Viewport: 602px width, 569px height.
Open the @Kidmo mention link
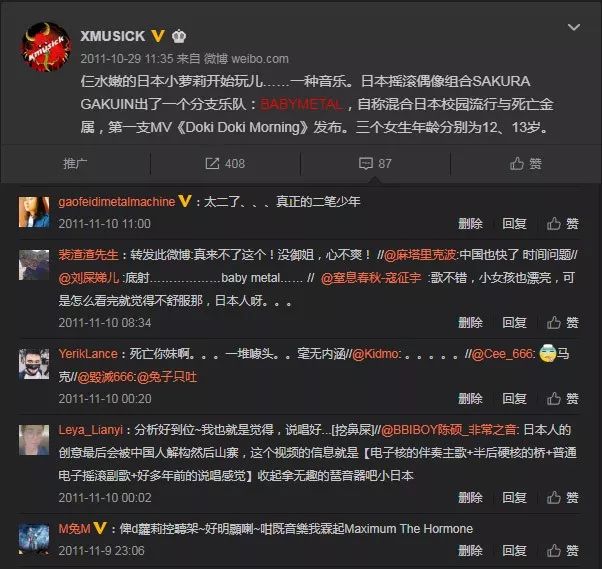376,354
